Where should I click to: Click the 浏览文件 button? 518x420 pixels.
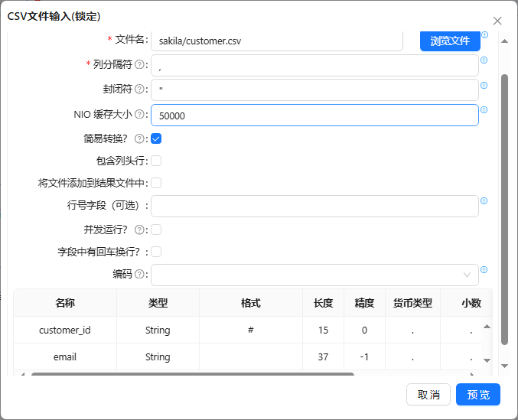(x=450, y=41)
